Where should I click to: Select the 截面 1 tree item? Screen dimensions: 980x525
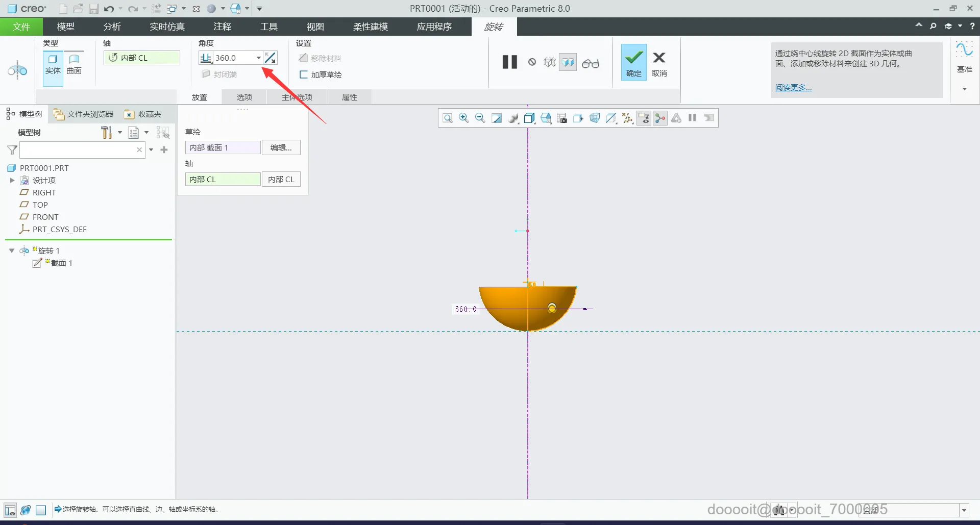(53, 263)
